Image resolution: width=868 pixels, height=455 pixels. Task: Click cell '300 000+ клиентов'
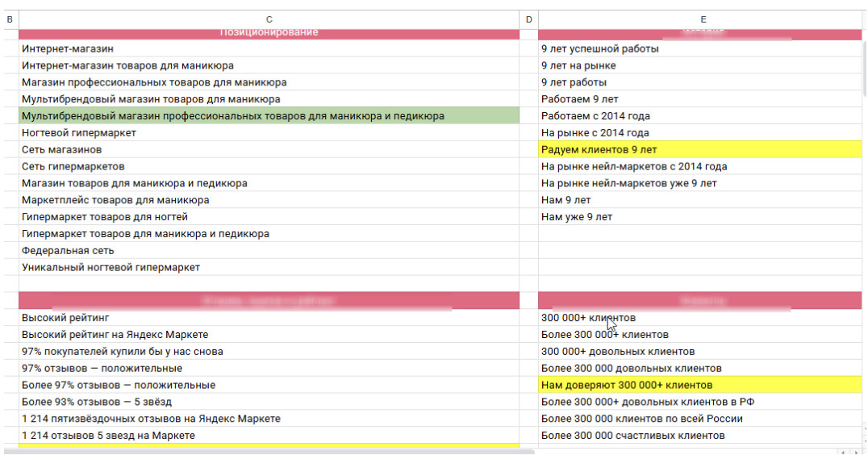pyautogui.click(x=699, y=318)
